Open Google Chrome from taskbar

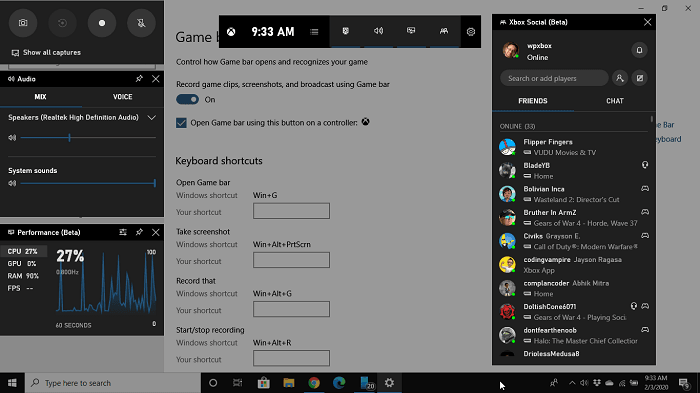[x=314, y=383]
